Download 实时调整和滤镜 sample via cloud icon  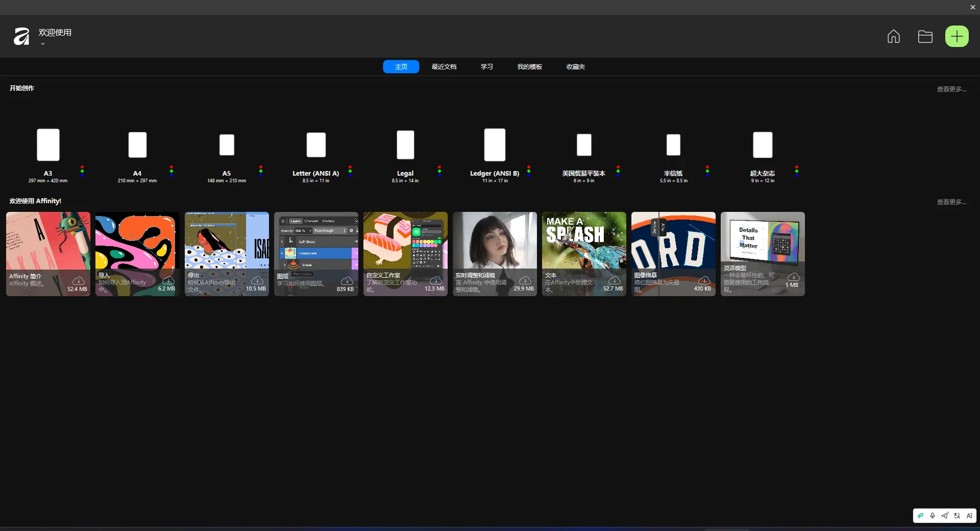pyautogui.click(x=525, y=281)
